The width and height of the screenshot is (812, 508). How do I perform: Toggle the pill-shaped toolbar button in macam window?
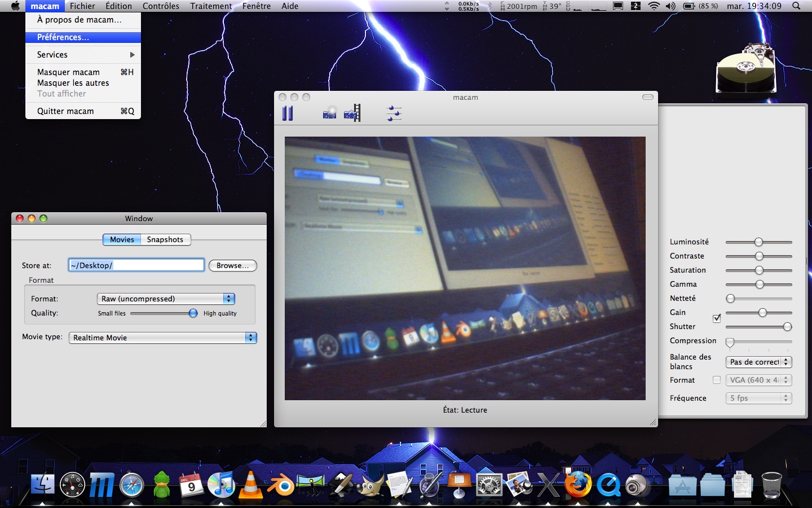[x=648, y=97]
